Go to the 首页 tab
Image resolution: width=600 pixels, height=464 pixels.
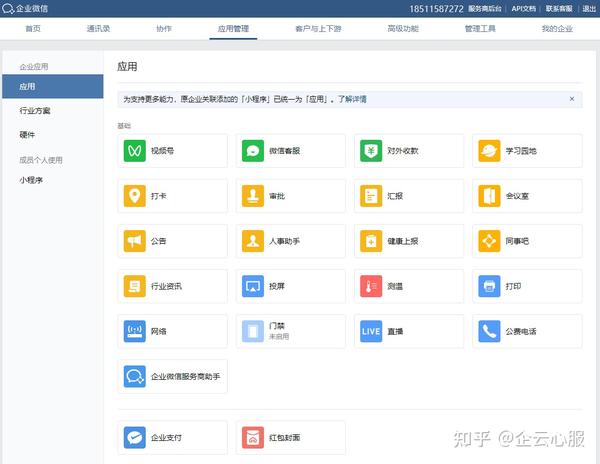[33, 29]
